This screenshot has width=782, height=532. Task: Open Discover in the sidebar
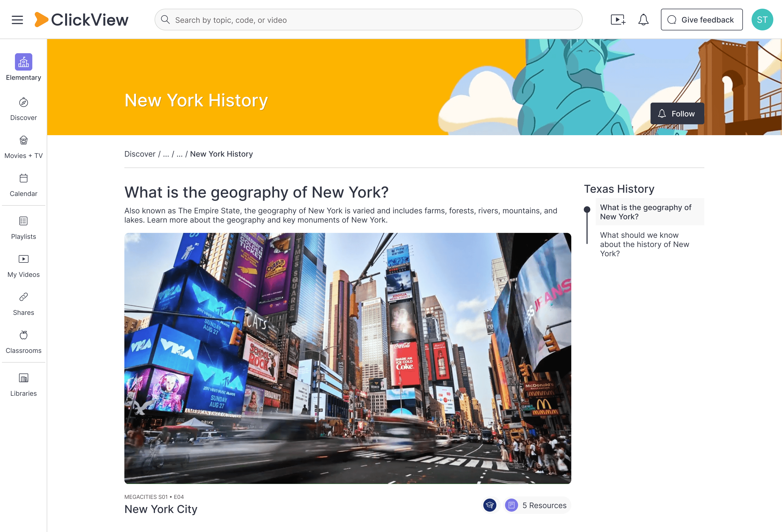(x=24, y=109)
